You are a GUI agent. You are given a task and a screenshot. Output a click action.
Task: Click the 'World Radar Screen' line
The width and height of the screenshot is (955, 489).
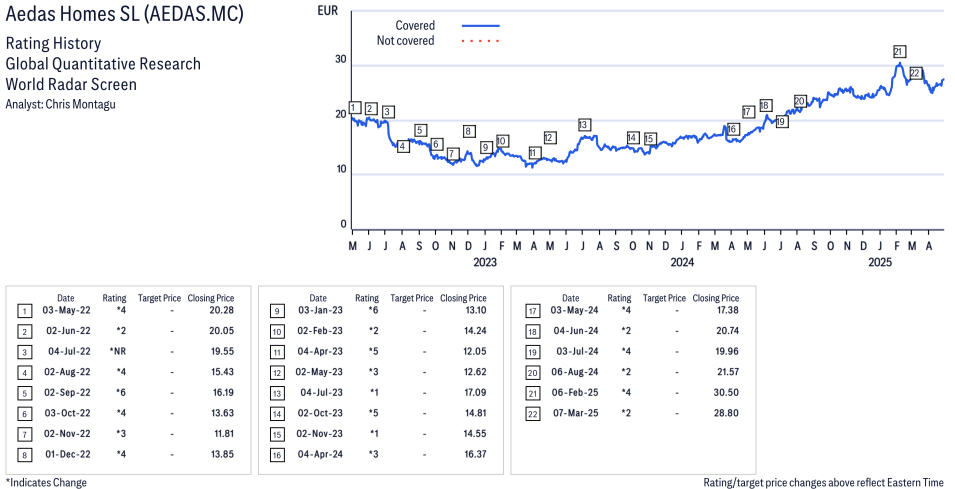[71, 84]
